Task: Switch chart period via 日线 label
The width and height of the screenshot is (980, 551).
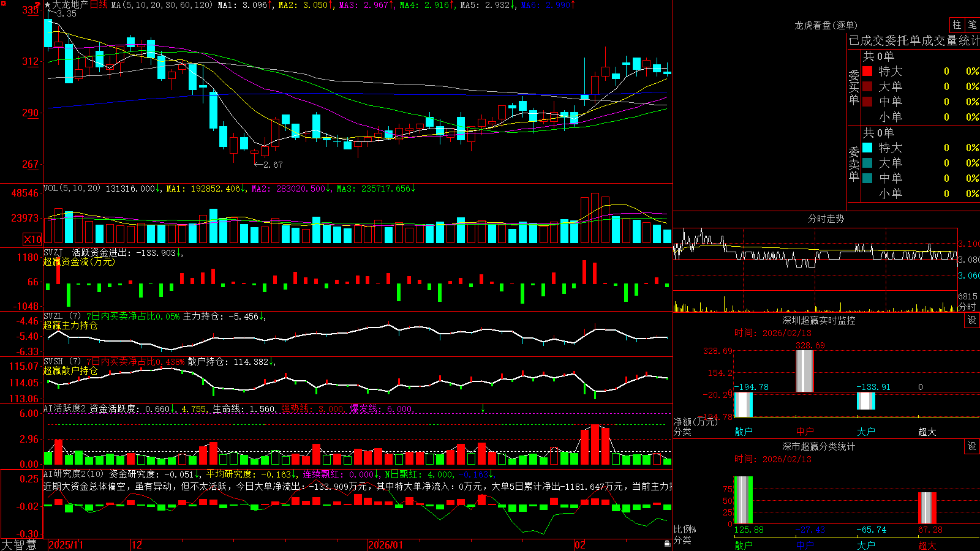Action: [99, 5]
